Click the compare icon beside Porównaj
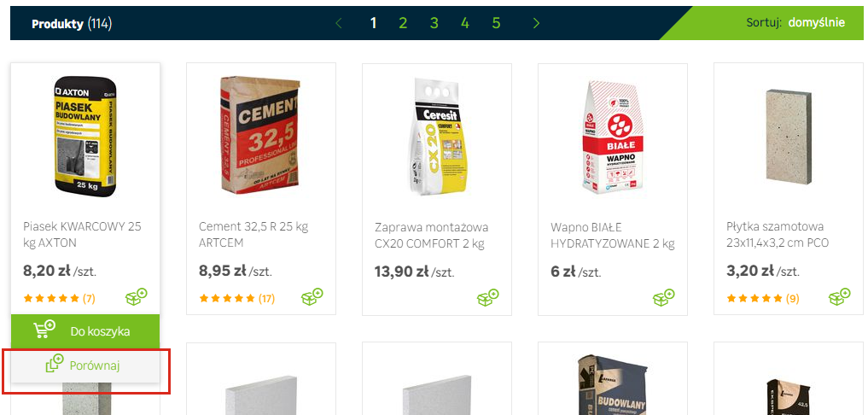The width and height of the screenshot is (868, 415). 55,363
